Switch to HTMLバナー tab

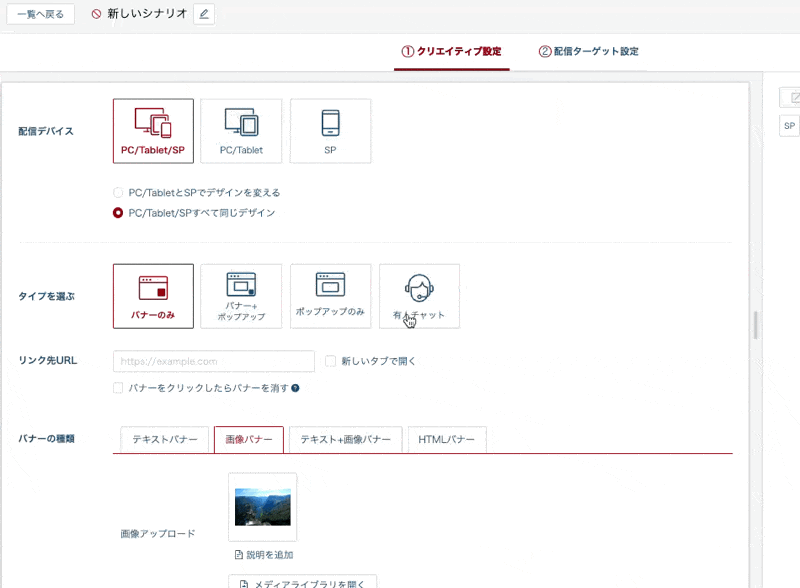(x=446, y=440)
